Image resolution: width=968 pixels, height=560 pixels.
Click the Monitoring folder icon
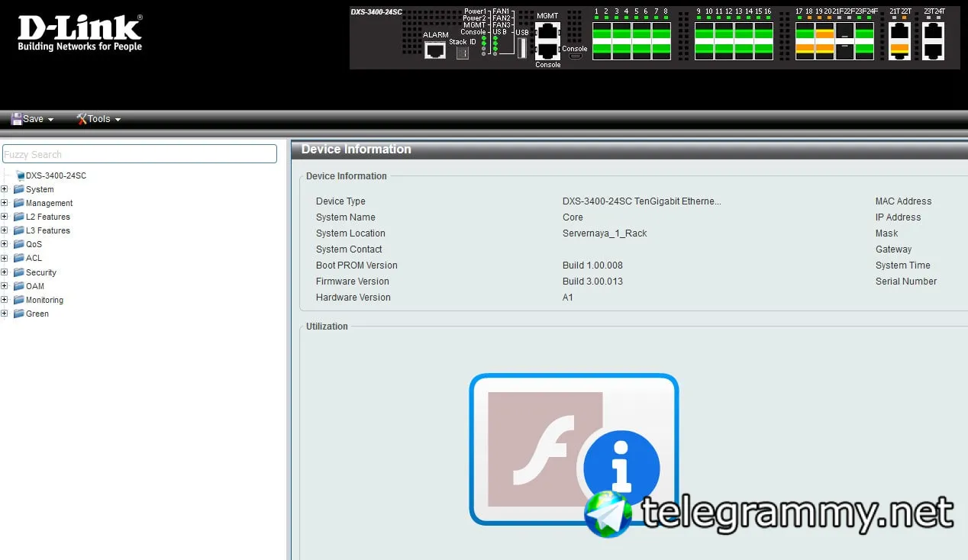click(x=19, y=300)
